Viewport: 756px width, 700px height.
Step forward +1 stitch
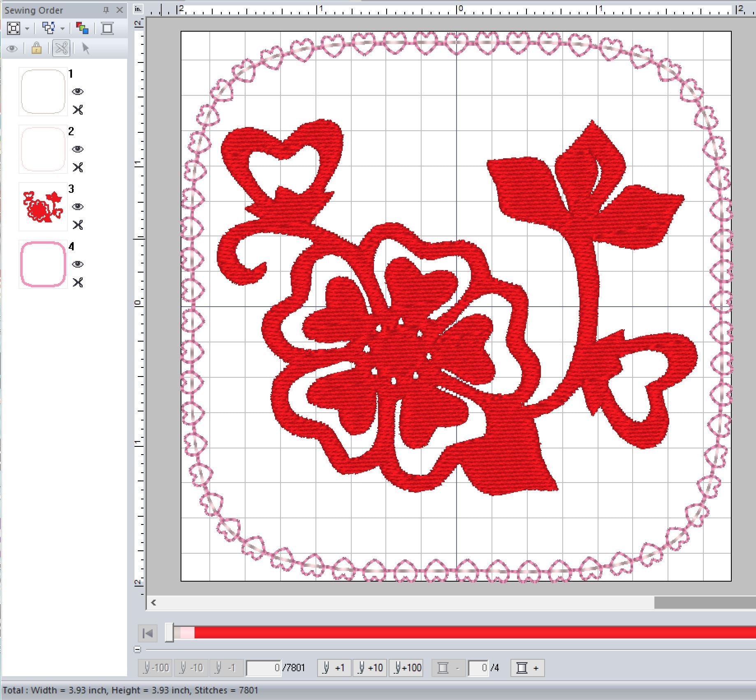click(334, 668)
